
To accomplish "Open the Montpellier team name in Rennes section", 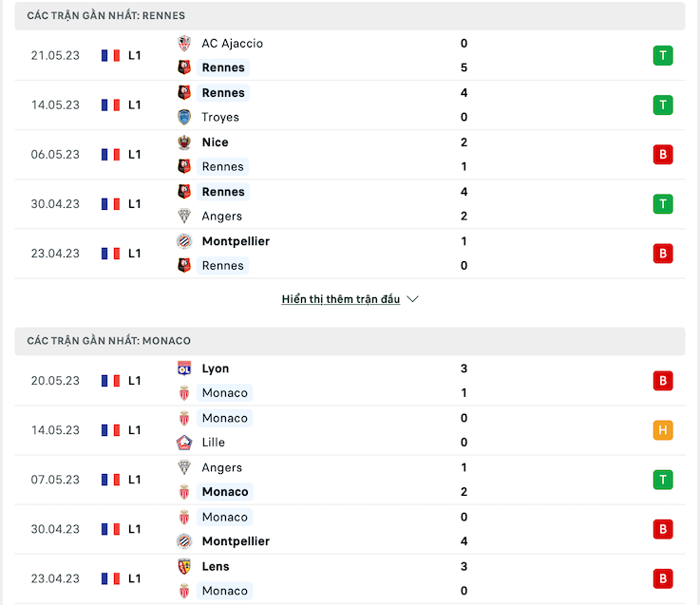I will pos(236,241).
